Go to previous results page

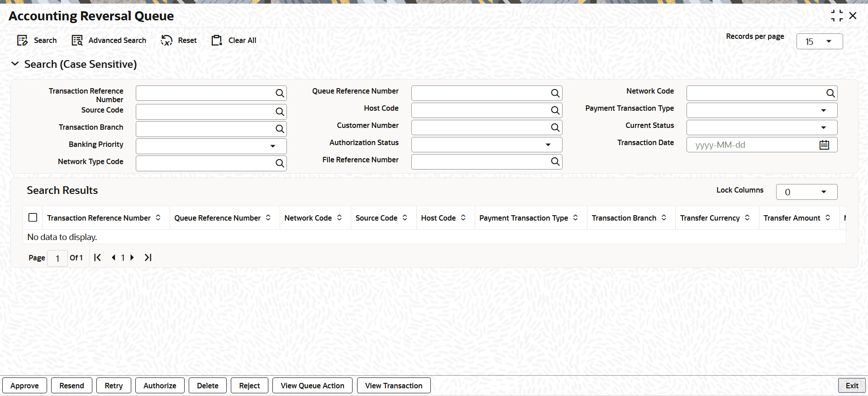pos(113,257)
